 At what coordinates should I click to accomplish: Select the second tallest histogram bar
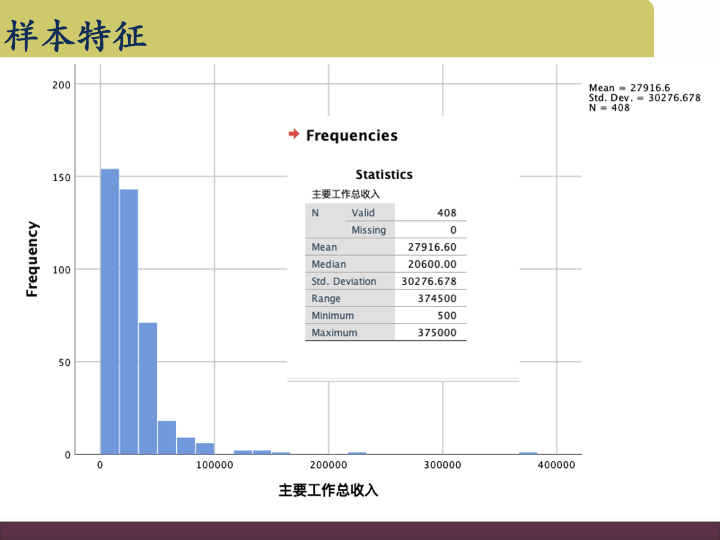(x=128, y=320)
